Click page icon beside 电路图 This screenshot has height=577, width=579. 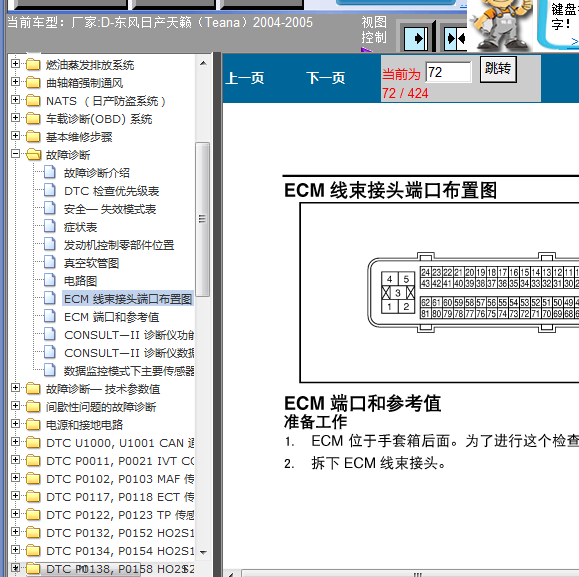point(50,281)
